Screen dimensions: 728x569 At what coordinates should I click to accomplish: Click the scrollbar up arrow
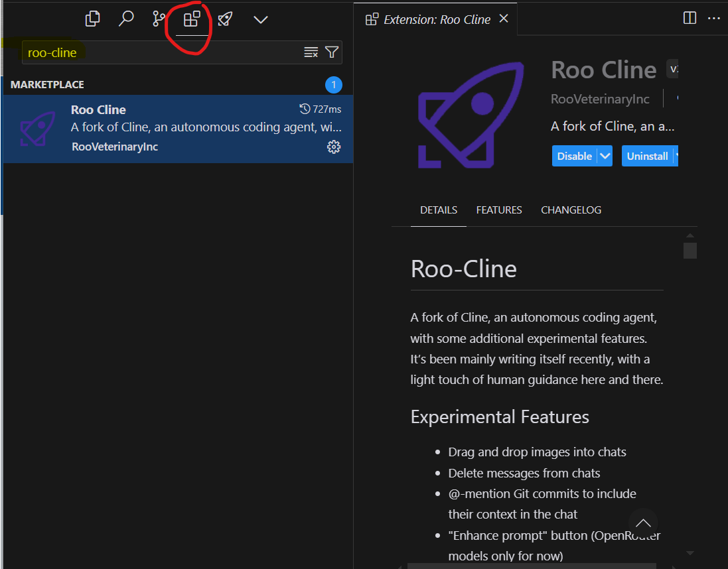tap(690, 236)
